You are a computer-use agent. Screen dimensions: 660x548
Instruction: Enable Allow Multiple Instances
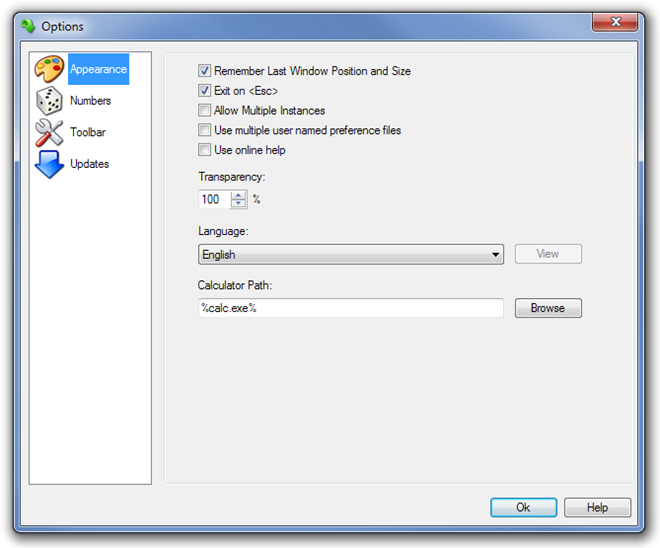pyautogui.click(x=205, y=110)
